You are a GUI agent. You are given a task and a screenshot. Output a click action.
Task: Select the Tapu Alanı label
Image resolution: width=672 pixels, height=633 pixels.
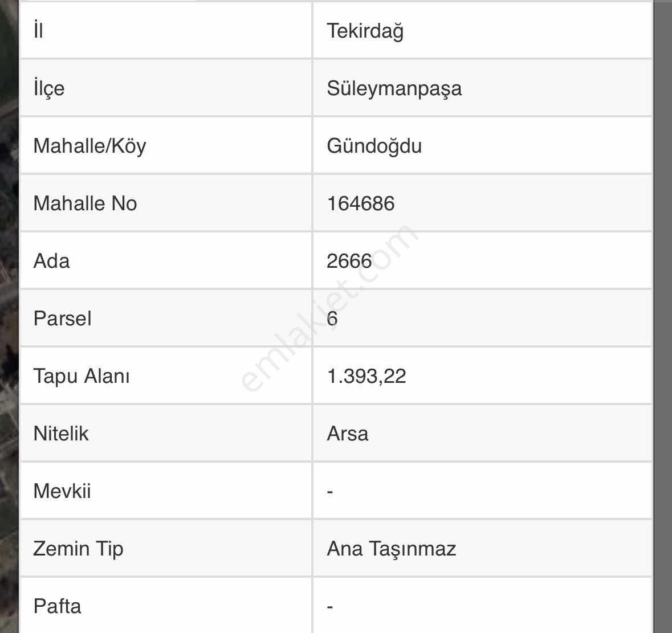[82, 376]
